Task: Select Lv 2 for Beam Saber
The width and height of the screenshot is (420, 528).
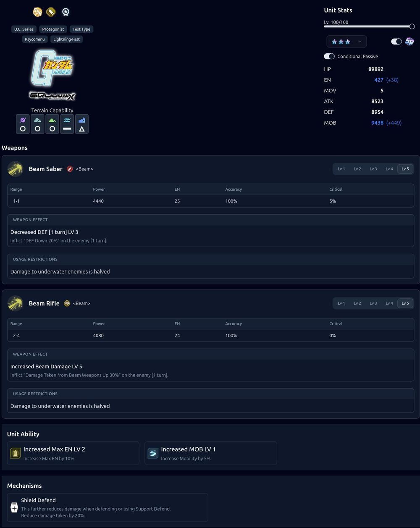Action: click(357, 169)
